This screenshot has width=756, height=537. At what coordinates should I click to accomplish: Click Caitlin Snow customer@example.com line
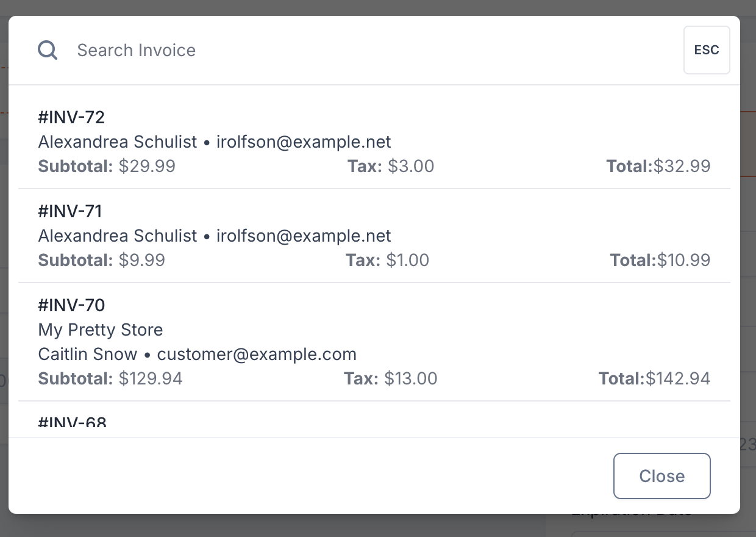pos(197,354)
